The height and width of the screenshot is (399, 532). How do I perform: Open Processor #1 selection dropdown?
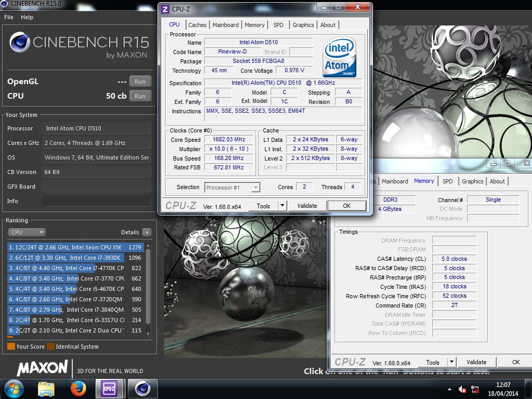[x=232, y=187]
